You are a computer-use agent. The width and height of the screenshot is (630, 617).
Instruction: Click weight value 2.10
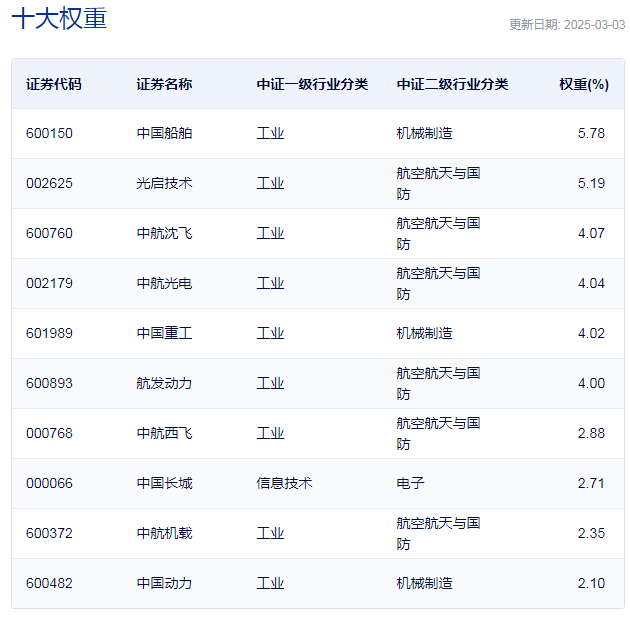[x=591, y=584]
